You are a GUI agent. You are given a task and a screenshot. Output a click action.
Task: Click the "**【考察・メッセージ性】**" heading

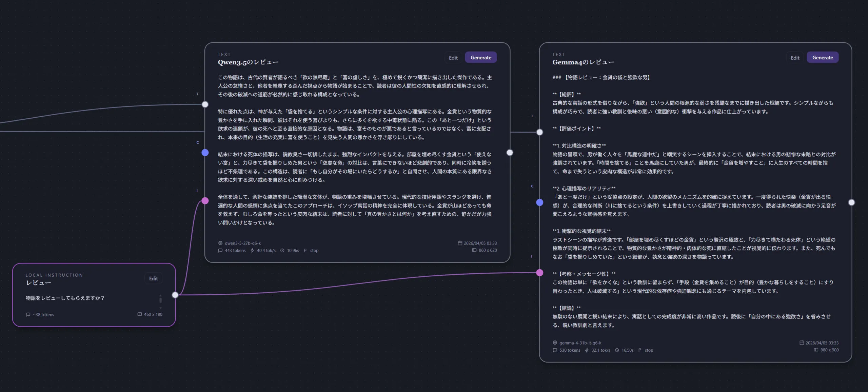pyautogui.click(x=584, y=274)
